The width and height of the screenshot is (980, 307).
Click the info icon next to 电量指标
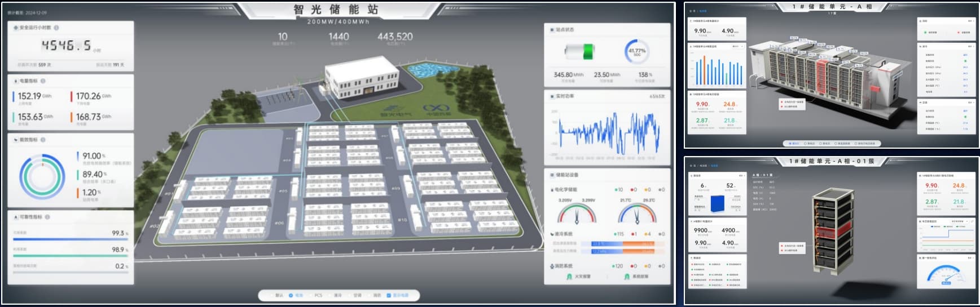(x=43, y=81)
